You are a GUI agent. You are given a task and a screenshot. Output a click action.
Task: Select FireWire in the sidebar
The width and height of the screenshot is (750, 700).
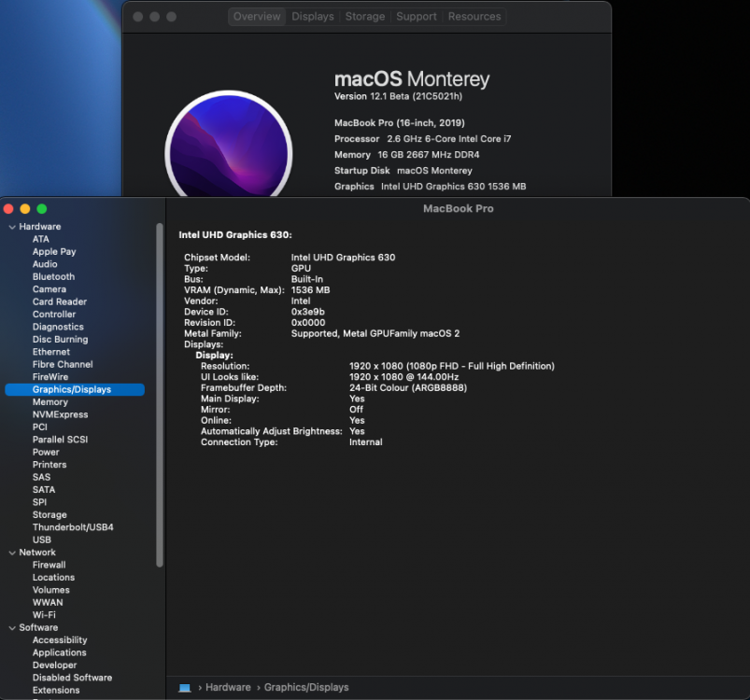[50, 377]
